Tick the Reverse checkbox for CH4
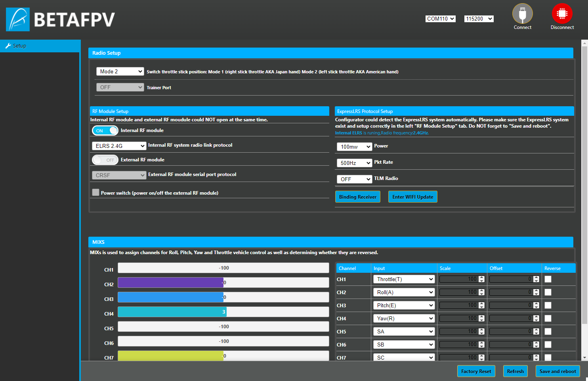Viewport: 588px width, 381px height. pos(548,318)
